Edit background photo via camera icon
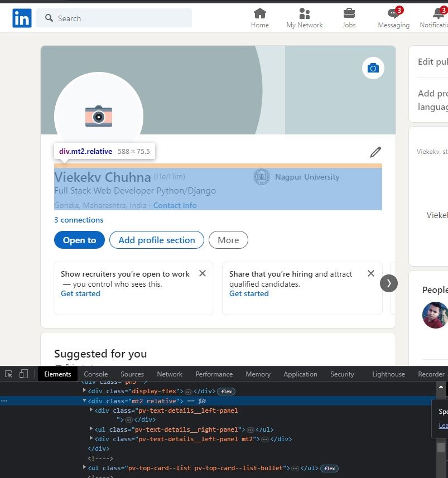Image resolution: width=448 pixels, height=478 pixels. click(373, 68)
